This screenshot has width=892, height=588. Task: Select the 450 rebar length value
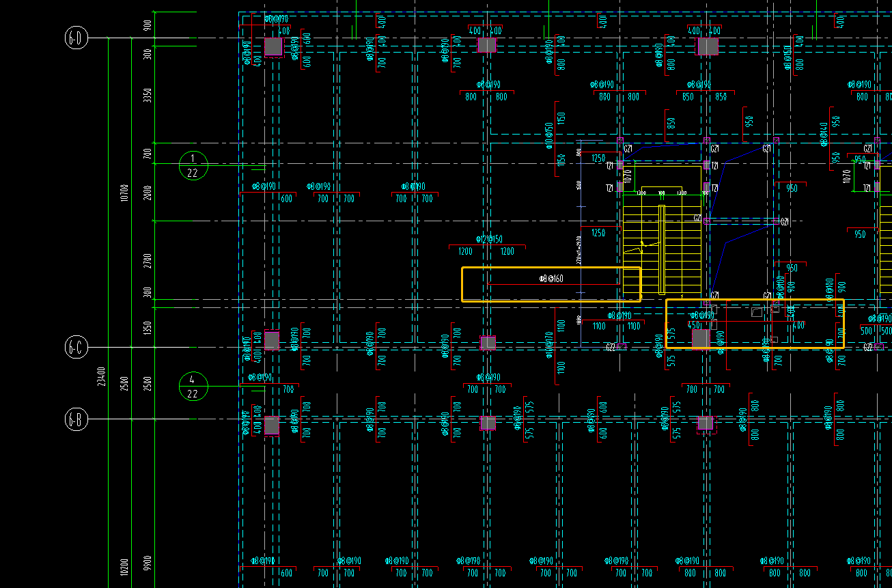[x=694, y=326]
